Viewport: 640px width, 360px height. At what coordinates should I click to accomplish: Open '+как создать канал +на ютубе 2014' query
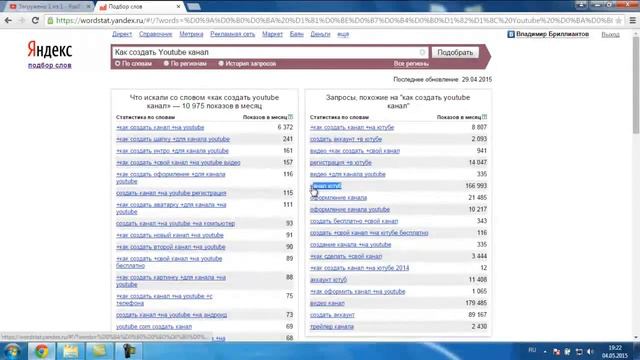360,268
